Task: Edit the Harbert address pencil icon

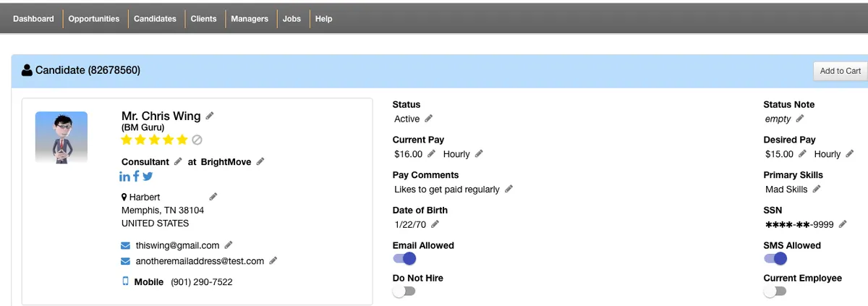Action: (213, 196)
